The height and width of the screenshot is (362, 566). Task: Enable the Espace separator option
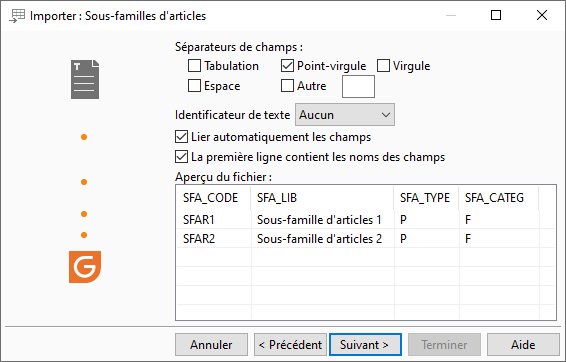(194, 86)
